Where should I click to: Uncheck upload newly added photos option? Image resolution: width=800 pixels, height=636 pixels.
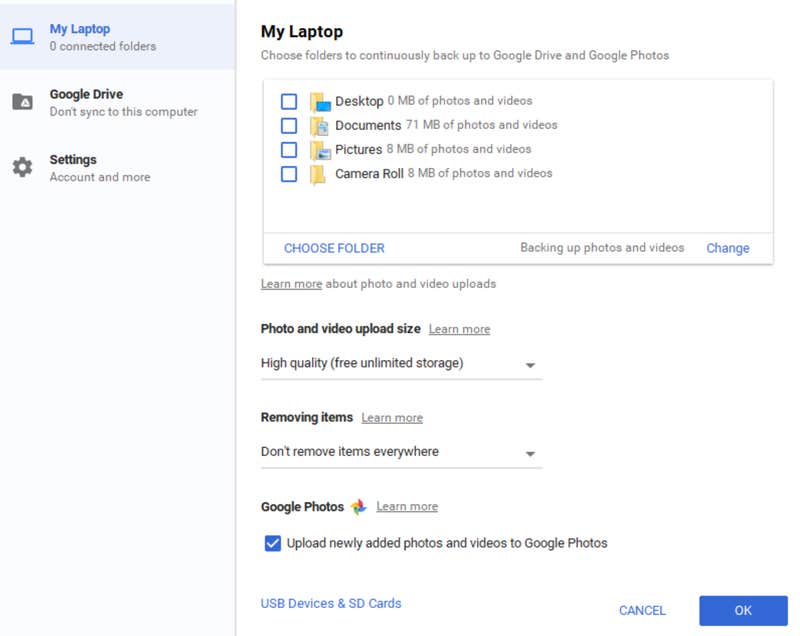pyautogui.click(x=272, y=543)
